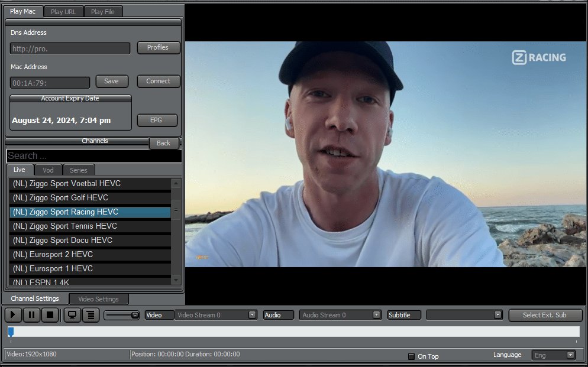Open the Video Settings tab

[99, 299]
